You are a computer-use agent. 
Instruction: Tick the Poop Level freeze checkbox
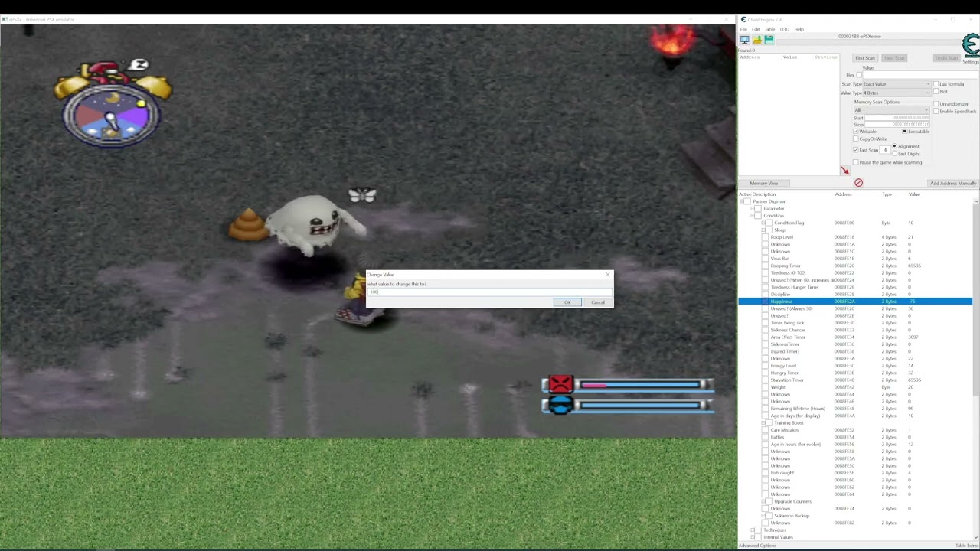click(766, 237)
